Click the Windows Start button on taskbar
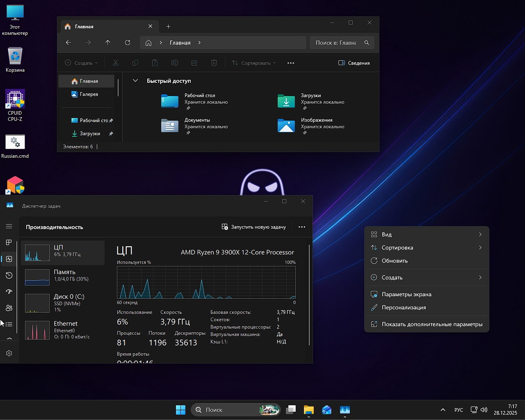 pos(180,410)
